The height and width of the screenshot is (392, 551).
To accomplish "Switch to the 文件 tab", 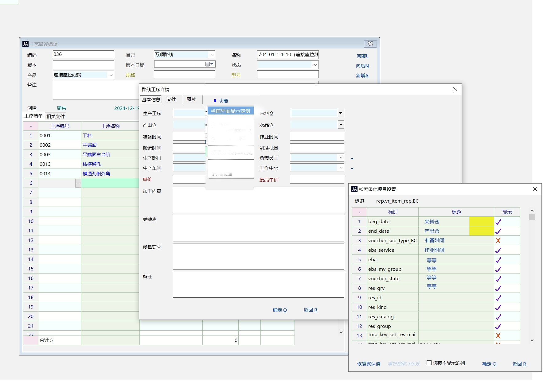I will tap(171, 99).
